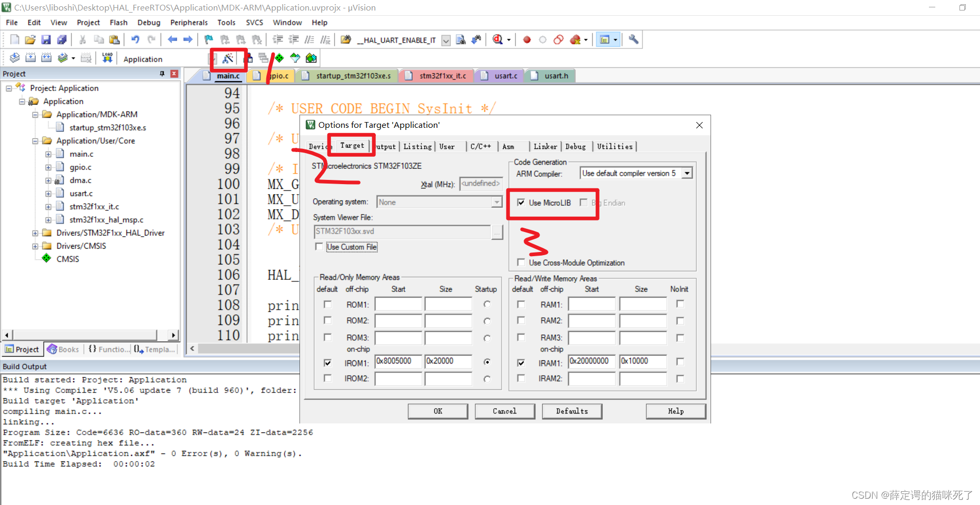The image size is (980, 505).
Task: Expand the Drivers/STM32F1xx_HAL_Driver tree node
Action: coord(35,233)
